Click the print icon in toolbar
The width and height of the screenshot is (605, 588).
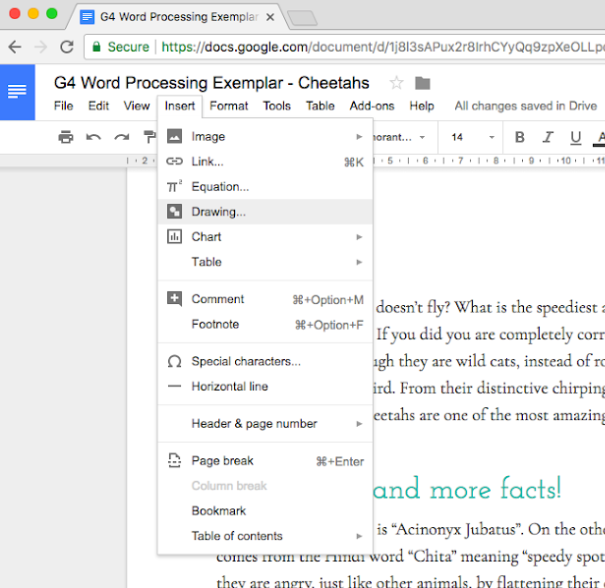pyautogui.click(x=66, y=137)
